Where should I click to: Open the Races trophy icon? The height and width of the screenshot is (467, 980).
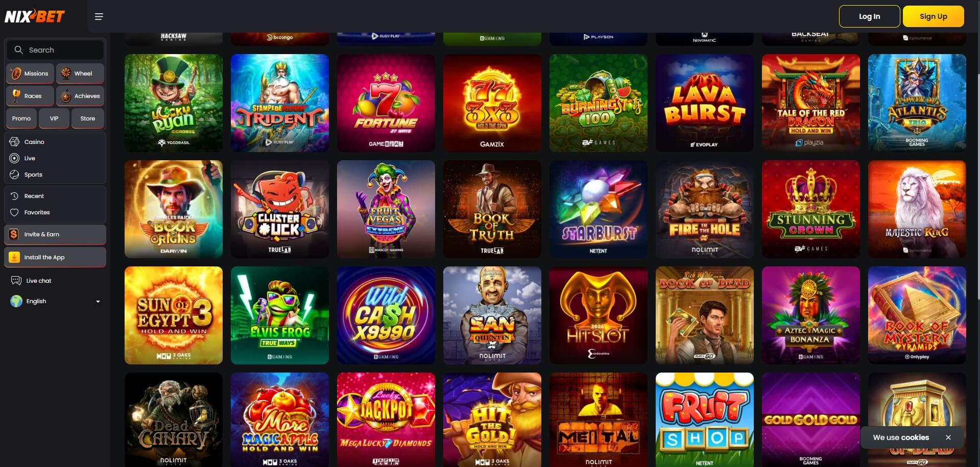(x=16, y=96)
